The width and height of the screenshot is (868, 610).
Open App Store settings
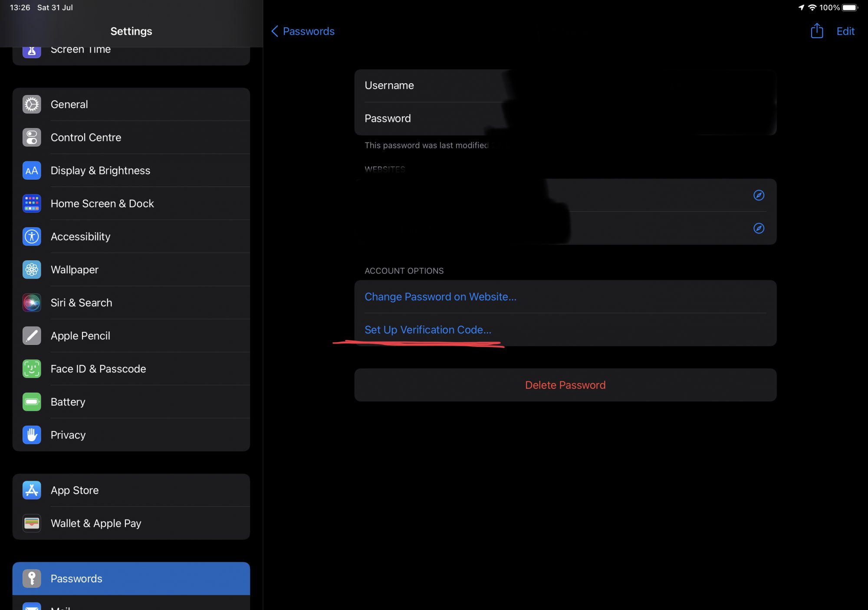pyautogui.click(x=75, y=490)
